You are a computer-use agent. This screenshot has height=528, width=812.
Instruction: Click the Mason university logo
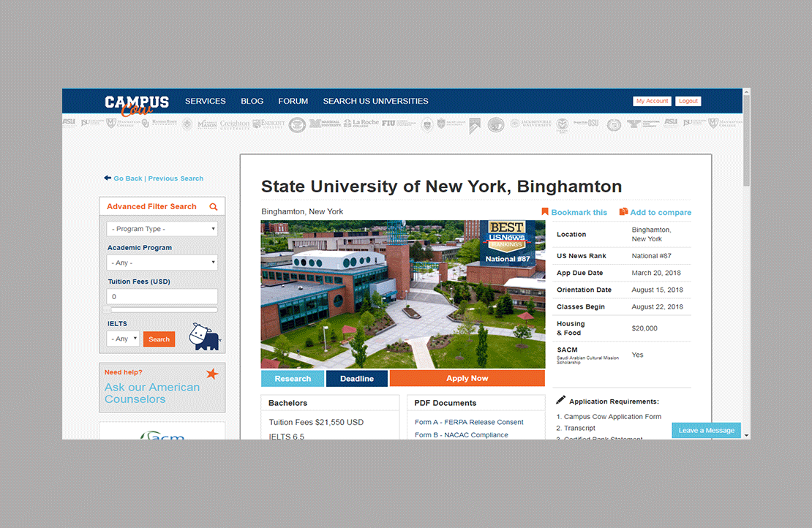click(x=207, y=124)
